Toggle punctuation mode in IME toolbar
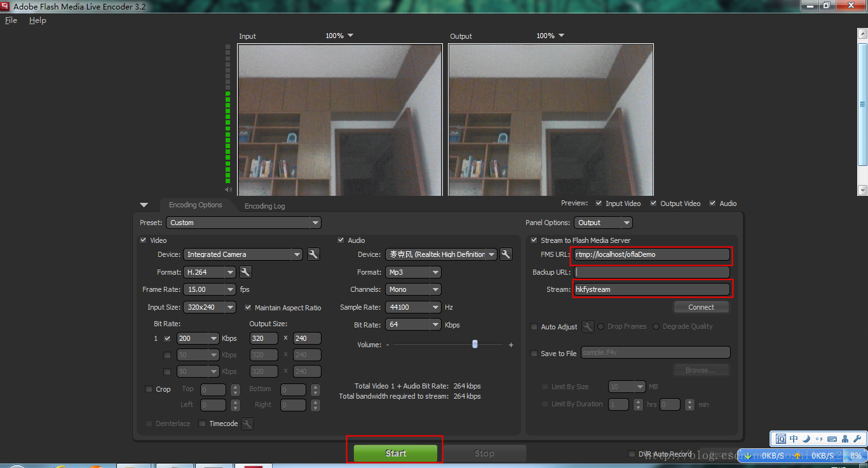 [x=818, y=439]
